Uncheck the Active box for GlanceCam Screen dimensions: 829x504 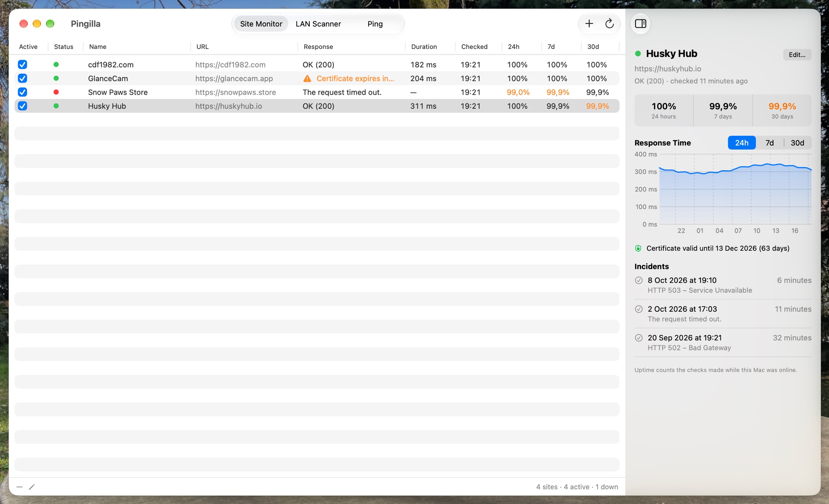(22, 78)
